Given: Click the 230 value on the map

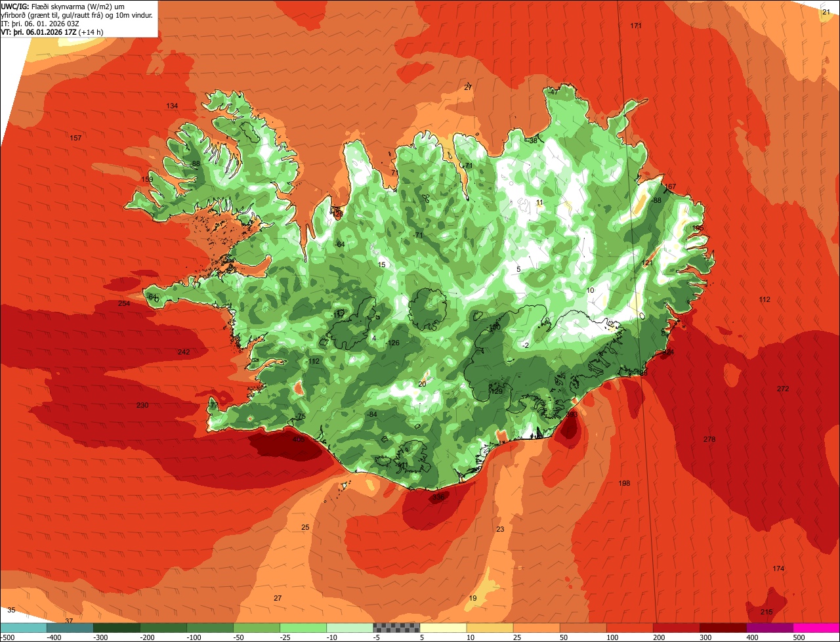Looking at the screenshot, I should click(142, 405).
